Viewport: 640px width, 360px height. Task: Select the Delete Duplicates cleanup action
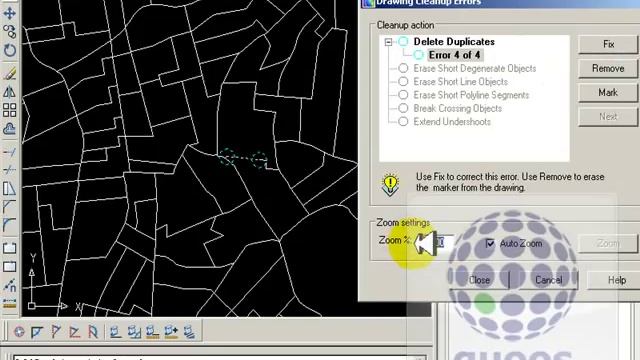coord(454,42)
